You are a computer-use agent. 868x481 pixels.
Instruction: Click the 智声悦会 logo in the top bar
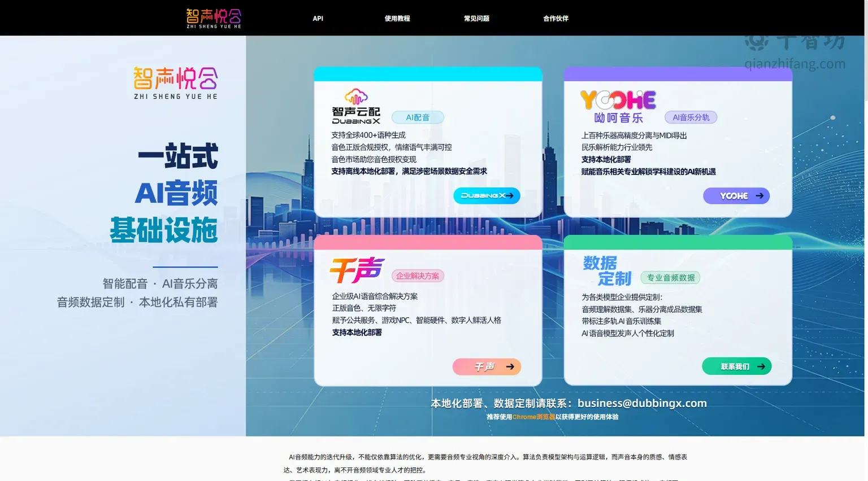coord(214,18)
